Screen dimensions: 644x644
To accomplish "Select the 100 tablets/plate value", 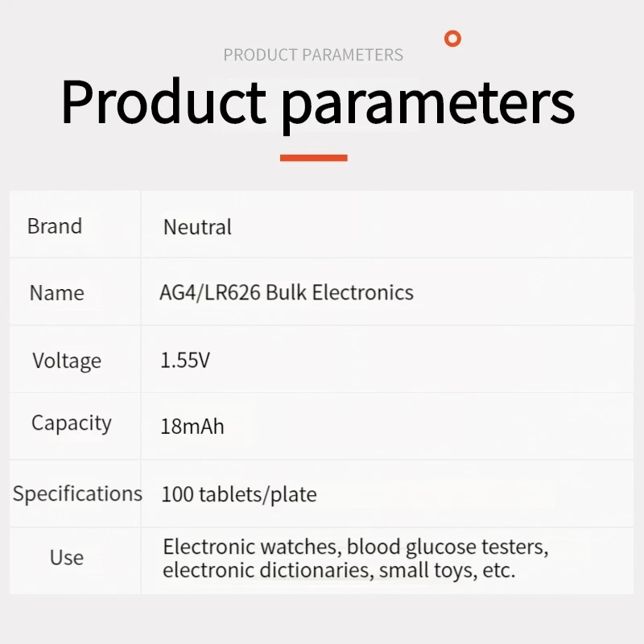I will tap(238, 493).
